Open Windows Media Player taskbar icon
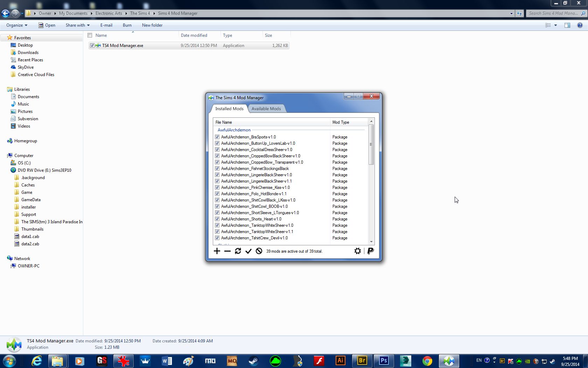588x368 pixels. tap(79, 361)
